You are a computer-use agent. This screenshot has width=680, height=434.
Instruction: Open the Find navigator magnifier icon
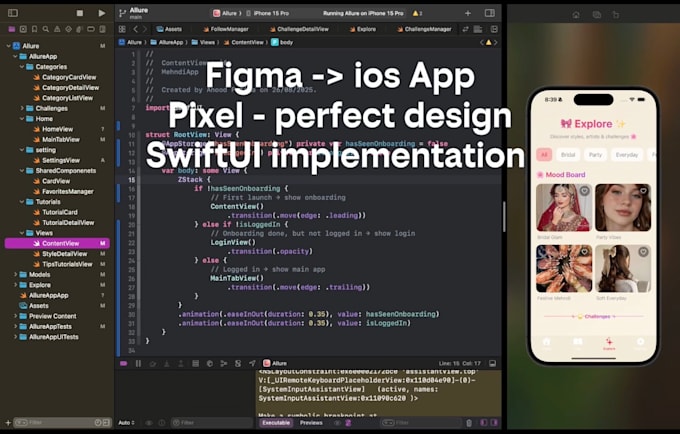tap(46, 29)
